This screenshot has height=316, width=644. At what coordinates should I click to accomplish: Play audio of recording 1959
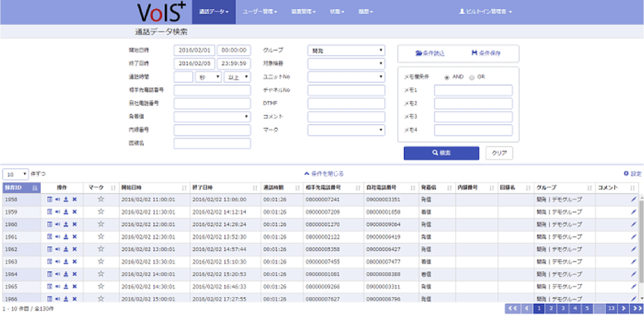[58, 211]
